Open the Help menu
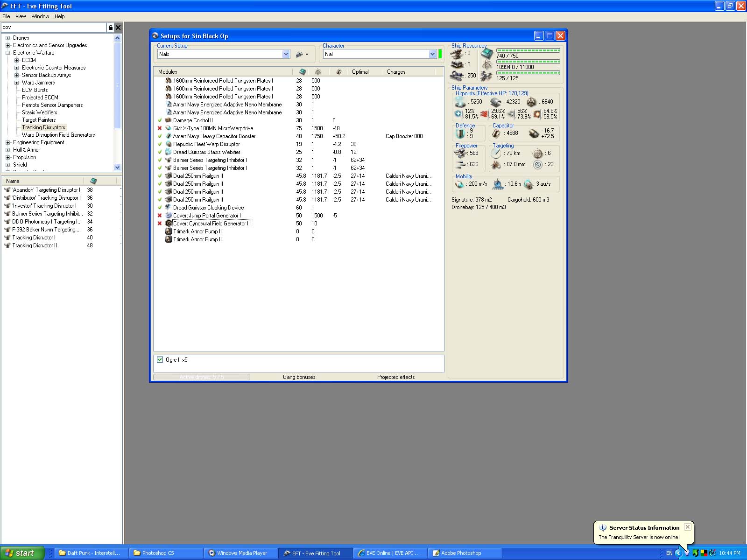 coord(59,16)
